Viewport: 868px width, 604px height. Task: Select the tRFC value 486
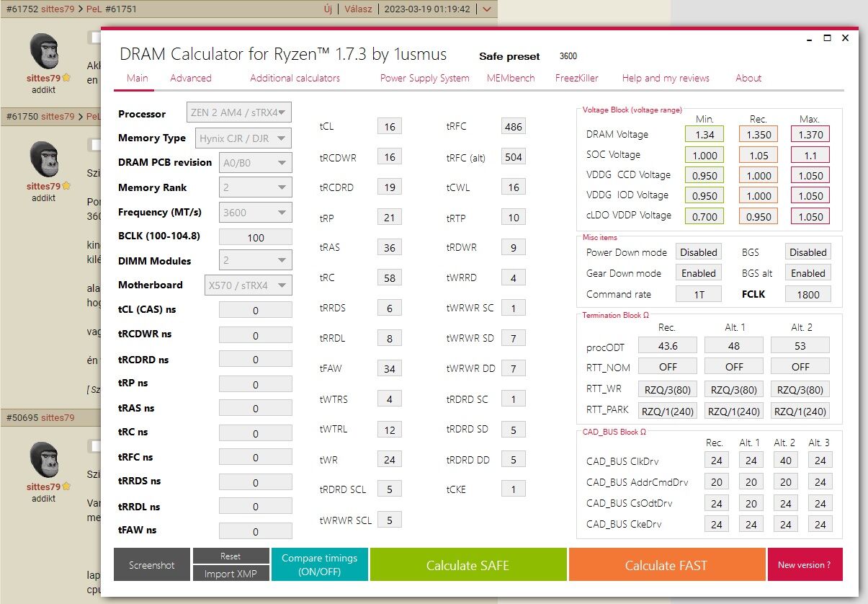coord(514,127)
